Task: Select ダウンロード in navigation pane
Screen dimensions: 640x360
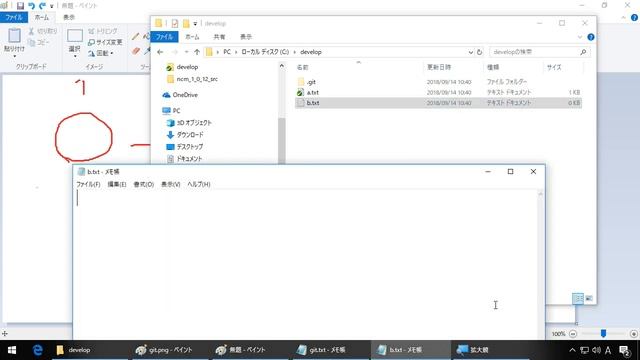Action: pos(190,135)
